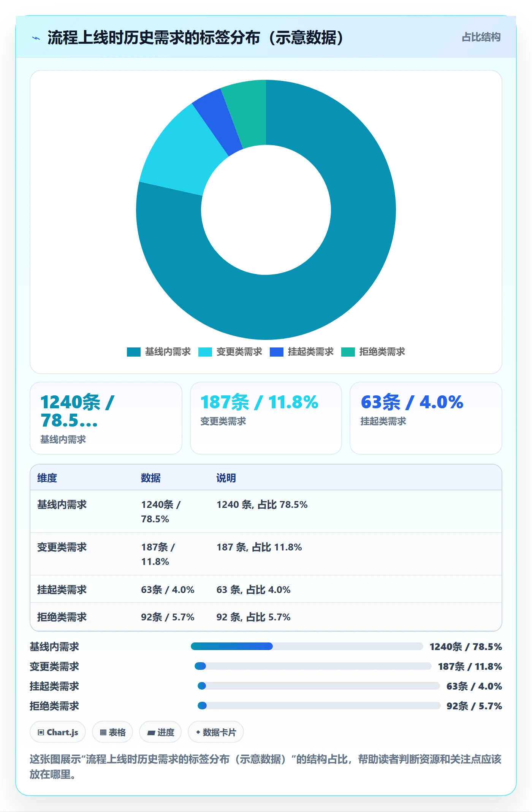Select table cell 拒绝类需求
The width and height of the screenshot is (532, 812).
[x=62, y=617]
